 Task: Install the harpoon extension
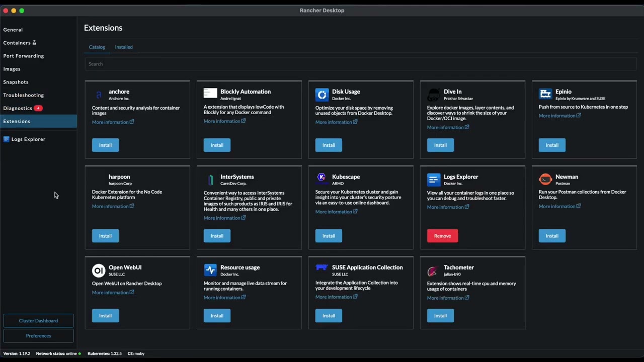pyautogui.click(x=105, y=236)
